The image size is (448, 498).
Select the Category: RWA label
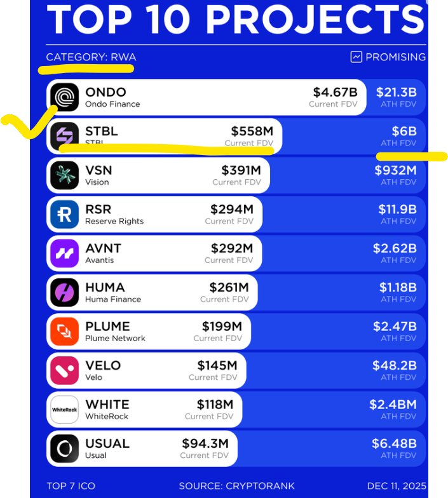coord(91,57)
